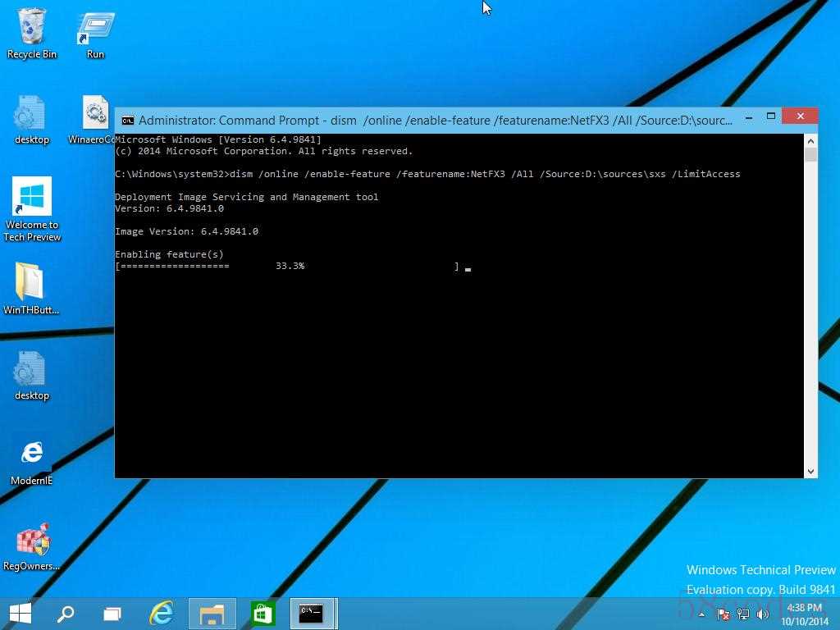The width and height of the screenshot is (840, 630).
Task: Select the Run shortcut on desktop
Action: (95, 33)
